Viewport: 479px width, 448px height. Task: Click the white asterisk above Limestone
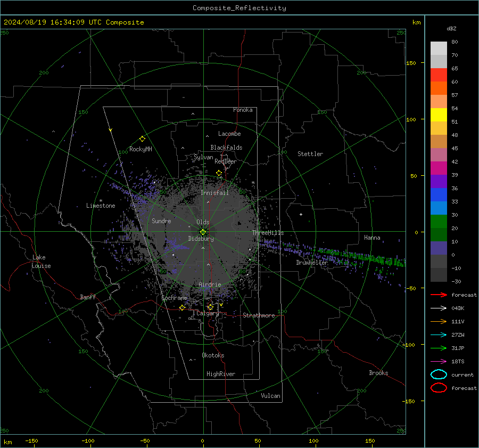[101, 201]
